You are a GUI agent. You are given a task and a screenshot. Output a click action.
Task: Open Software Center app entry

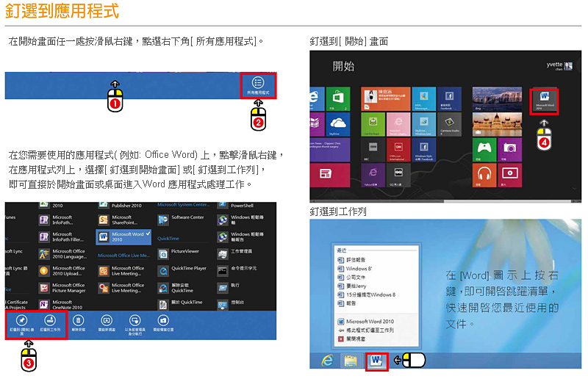click(181, 220)
